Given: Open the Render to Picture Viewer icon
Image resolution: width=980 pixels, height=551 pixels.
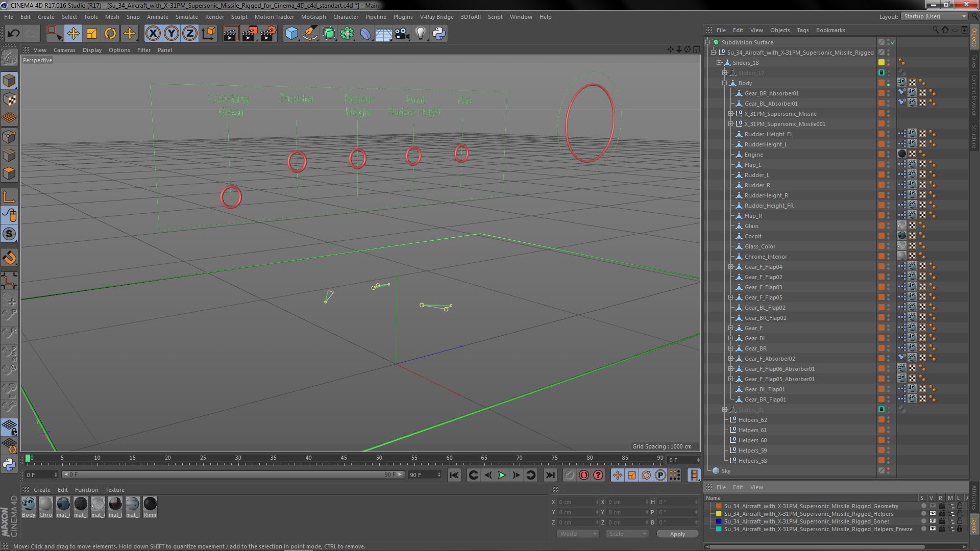Looking at the screenshot, I should 249,34.
